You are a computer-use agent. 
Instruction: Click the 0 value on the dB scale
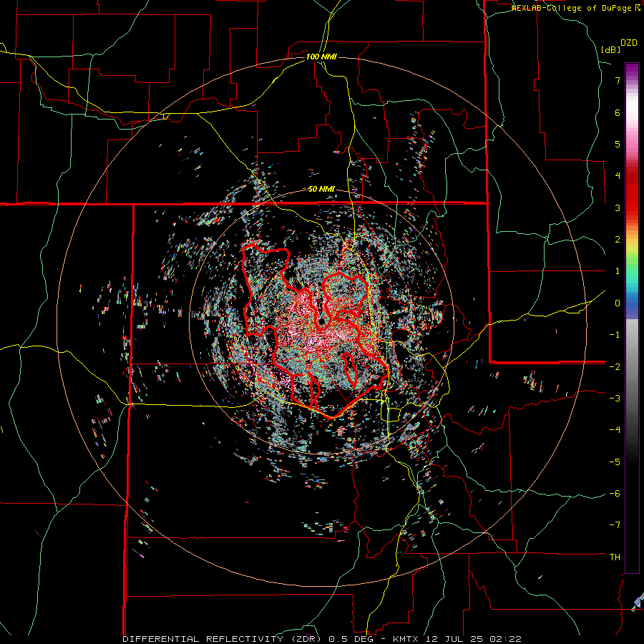point(618,303)
